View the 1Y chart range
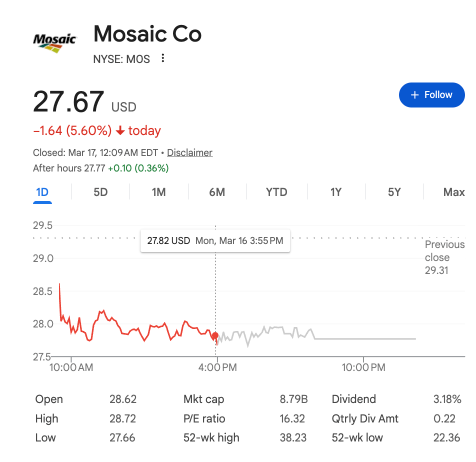Screen dimensions: 476x462 pyautogui.click(x=336, y=192)
